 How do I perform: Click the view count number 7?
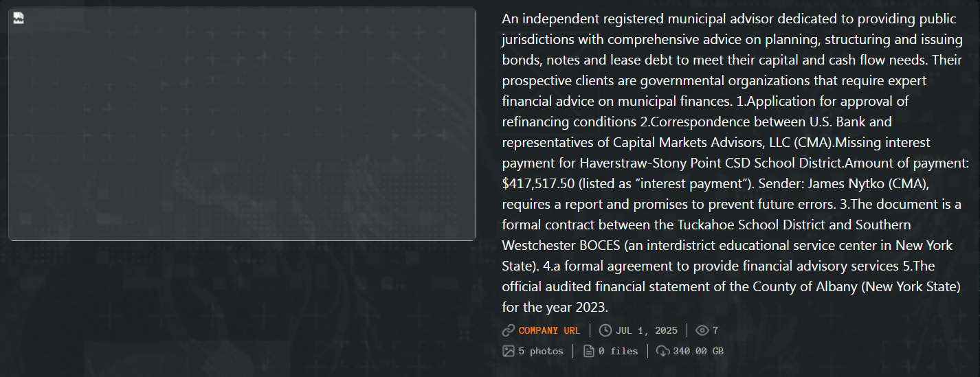[715, 330]
